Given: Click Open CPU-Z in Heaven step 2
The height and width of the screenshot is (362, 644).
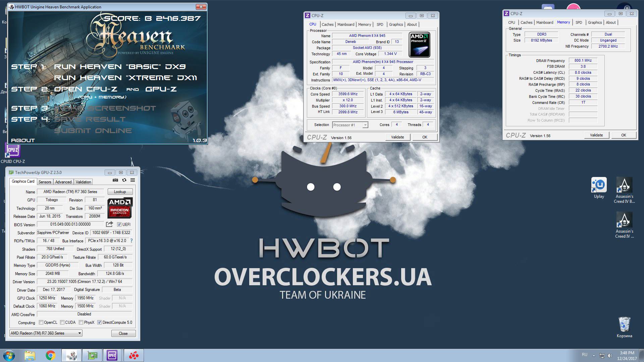Looking at the screenshot, I should (86, 89).
